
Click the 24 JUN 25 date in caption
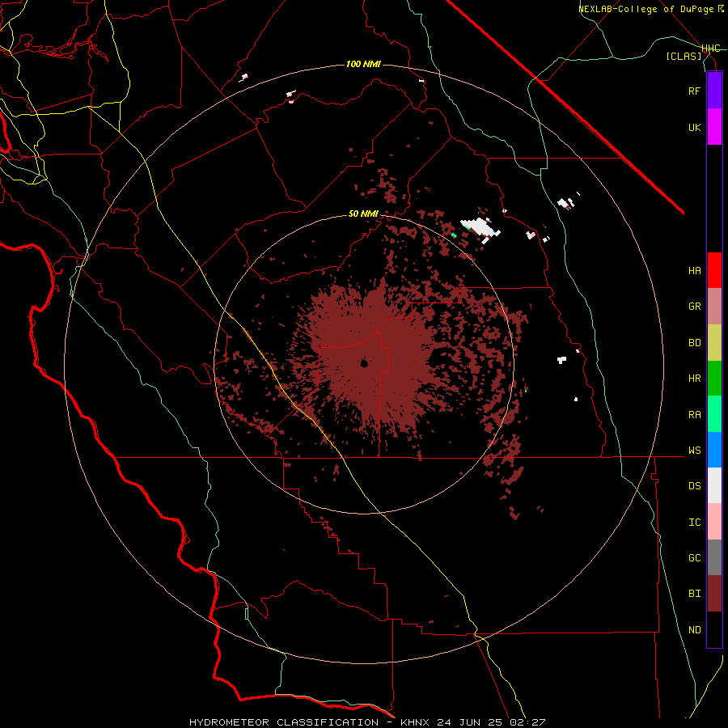pyautogui.click(x=469, y=722)
